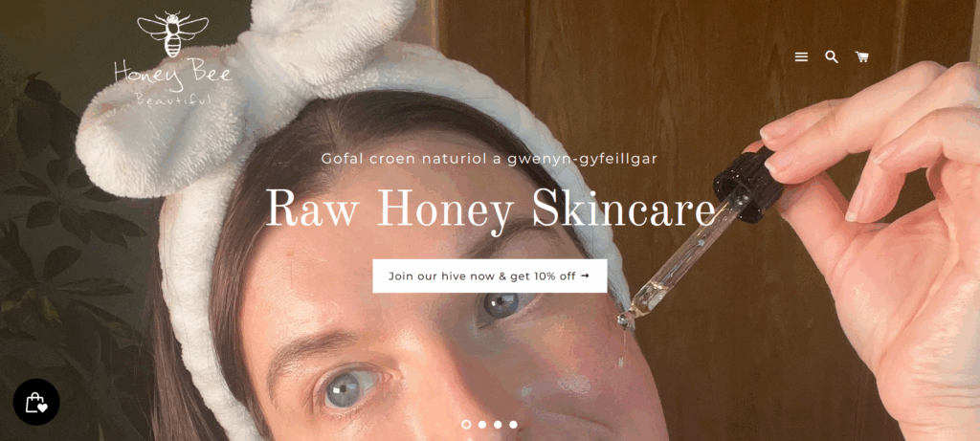The height and width of the screenshot is (441, 980).
Task: Click the Gofal croen naturiol subtitle text
Action: [489, 159]
